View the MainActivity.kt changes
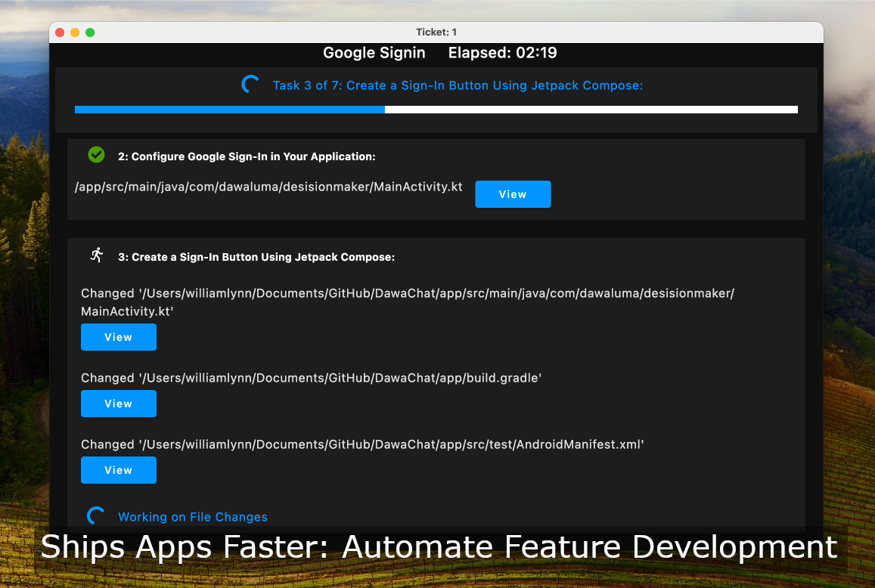The image size is (875, 588). [118, 337]
